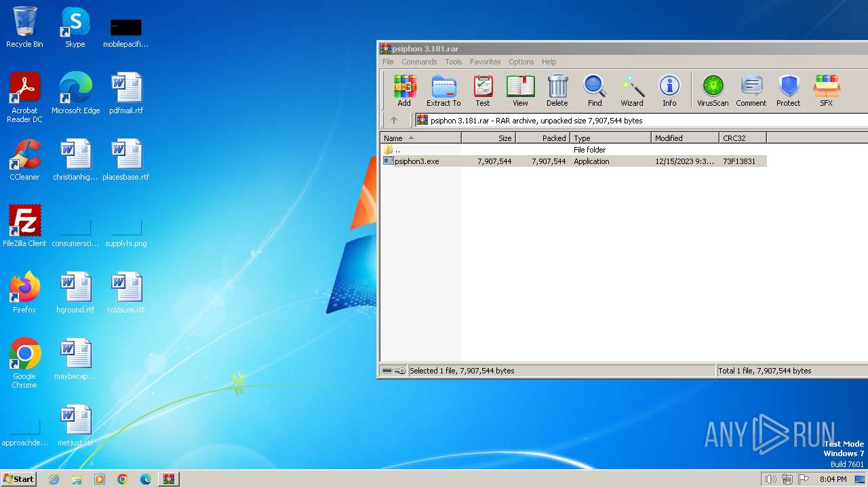Image resolution: width=868 pixels, height=488 pixels.
Task: Launch the Wizard tool
Action: tap(632, 91)
